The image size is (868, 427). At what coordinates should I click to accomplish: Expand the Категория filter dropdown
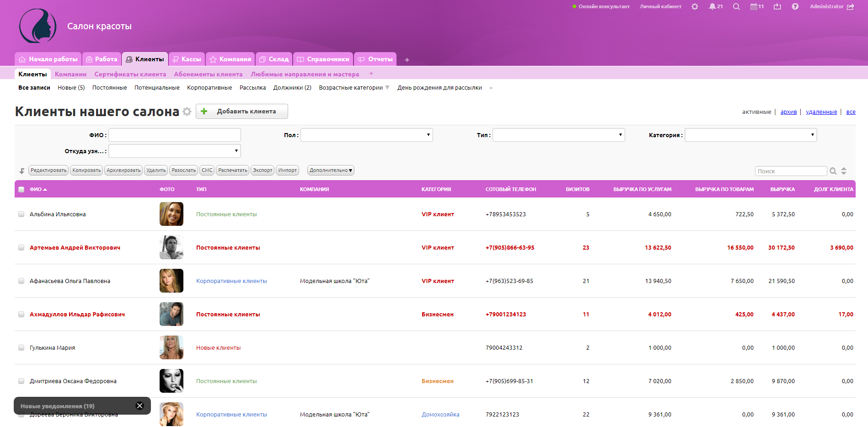click(x=750, y=135)
